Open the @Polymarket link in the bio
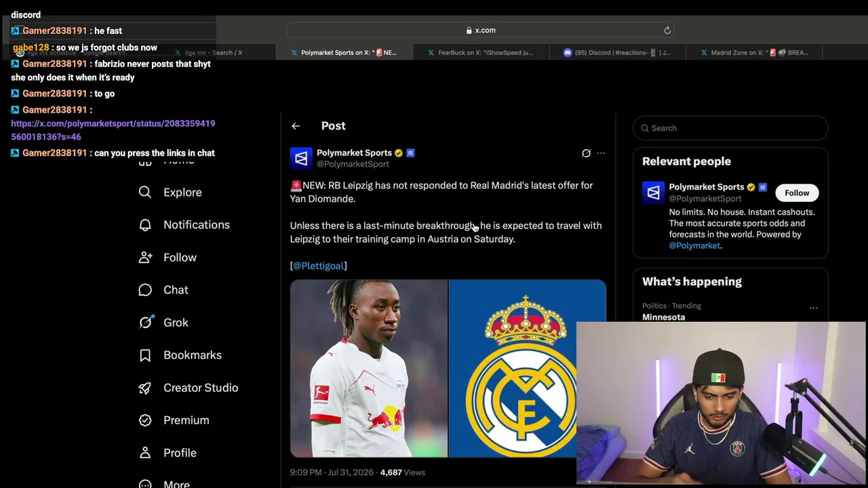The width and height of the screenshot is (868, 488). click(x=694, y=245)
